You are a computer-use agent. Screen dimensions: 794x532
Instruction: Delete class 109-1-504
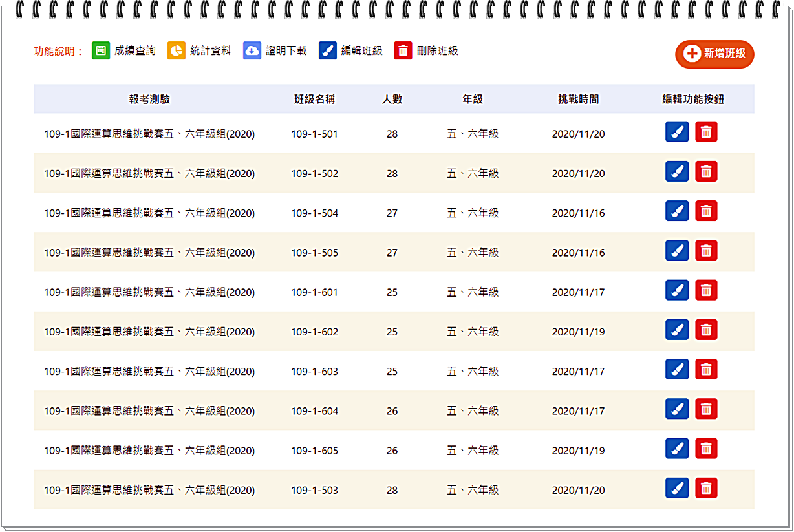(x=706, y=211)
